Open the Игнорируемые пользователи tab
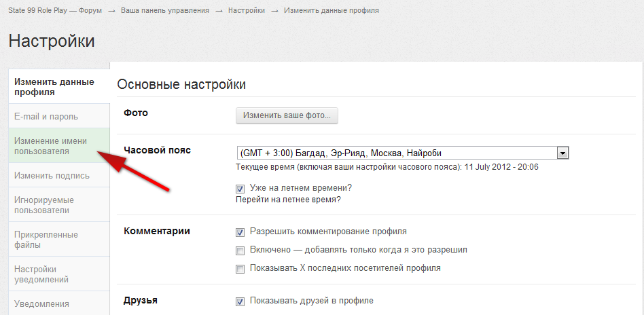 pos(59,205)
